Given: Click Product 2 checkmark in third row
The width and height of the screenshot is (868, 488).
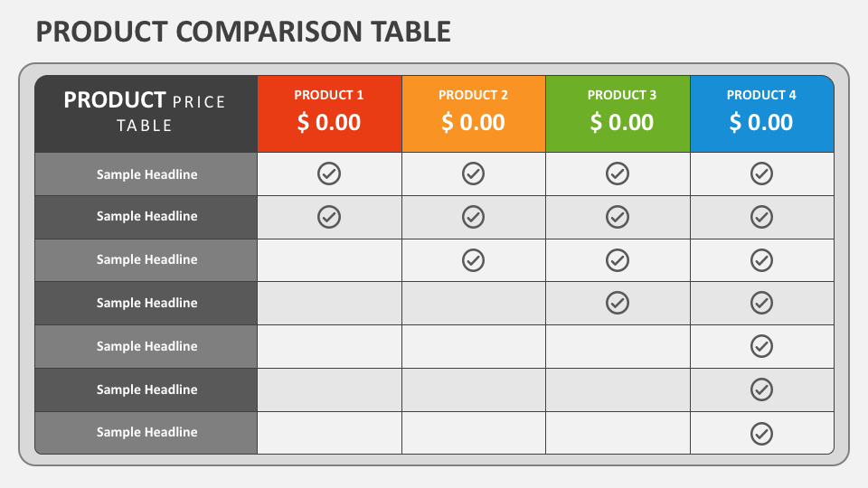Looking at the screenshot, I should pyautogui.click(x=473, y=260).
